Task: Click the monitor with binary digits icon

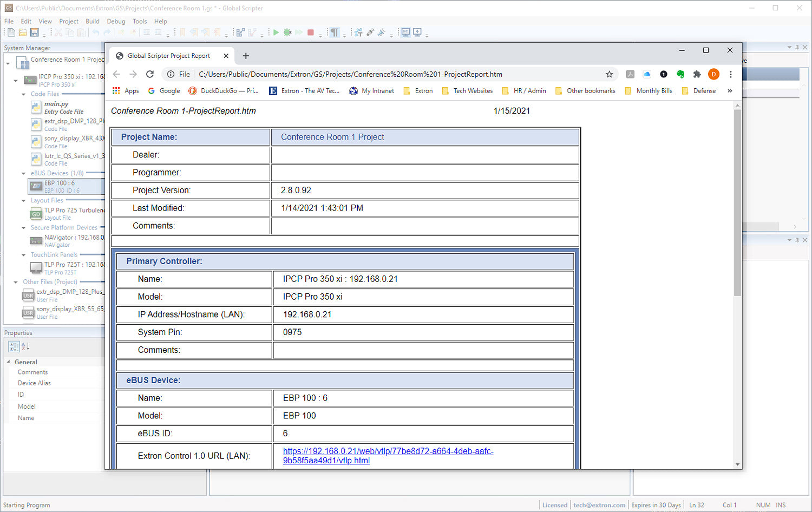Action: [405, 32]
